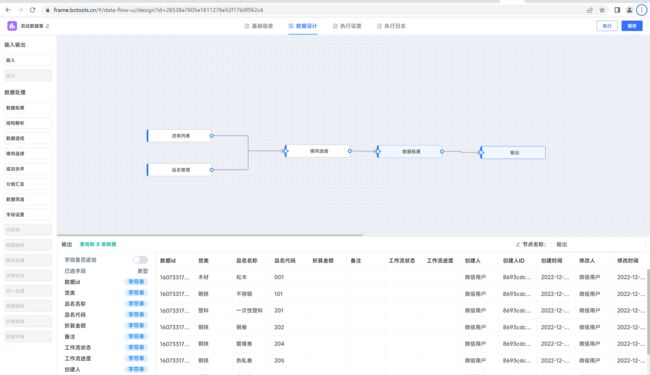Click the 品名代码 column header

point(285,261)
